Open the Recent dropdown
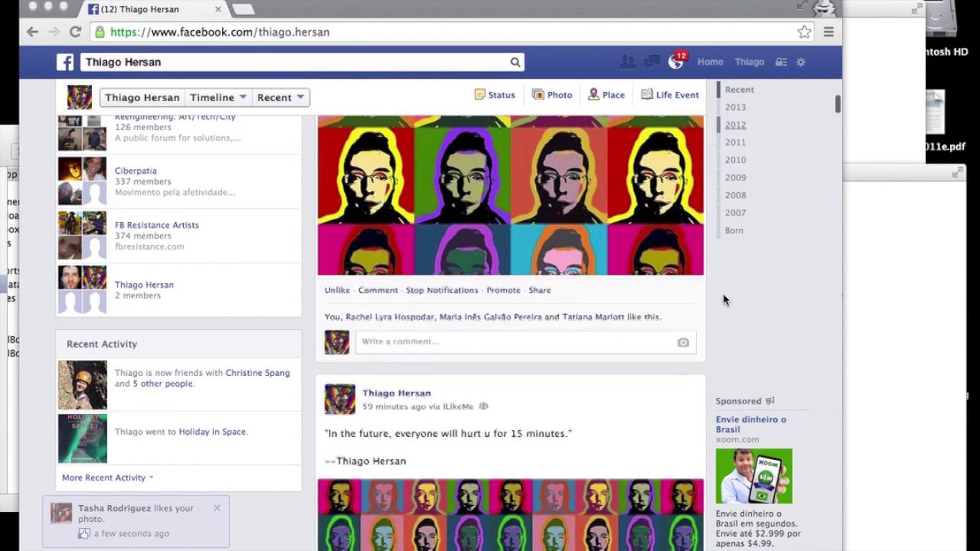The height and width of the screenshot is (551, 980). click(281, 98)
